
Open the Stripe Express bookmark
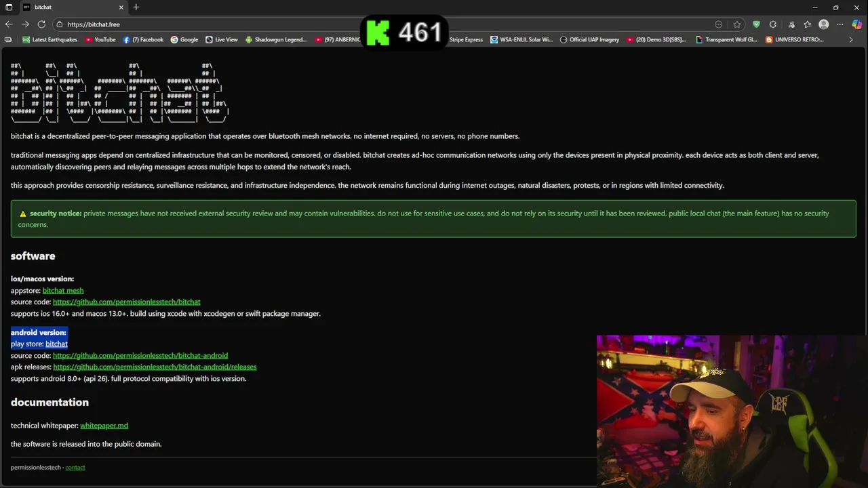coord(466,39)
